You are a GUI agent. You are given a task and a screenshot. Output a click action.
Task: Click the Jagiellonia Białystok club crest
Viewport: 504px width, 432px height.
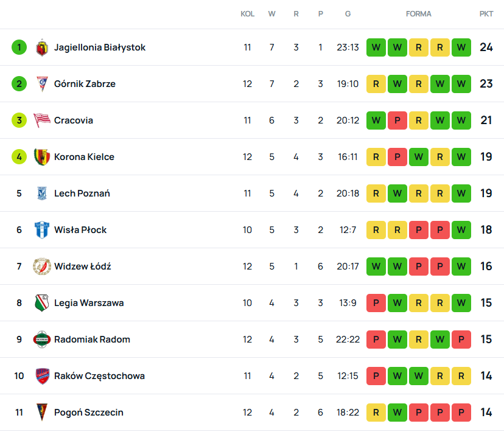[41, 47]
